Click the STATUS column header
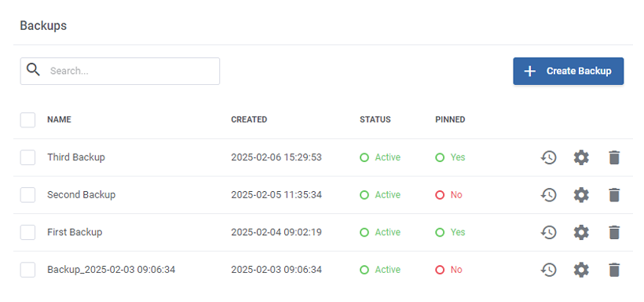Image resolution: width=644 pixels, height=302 pixels. tap(375, 120)
